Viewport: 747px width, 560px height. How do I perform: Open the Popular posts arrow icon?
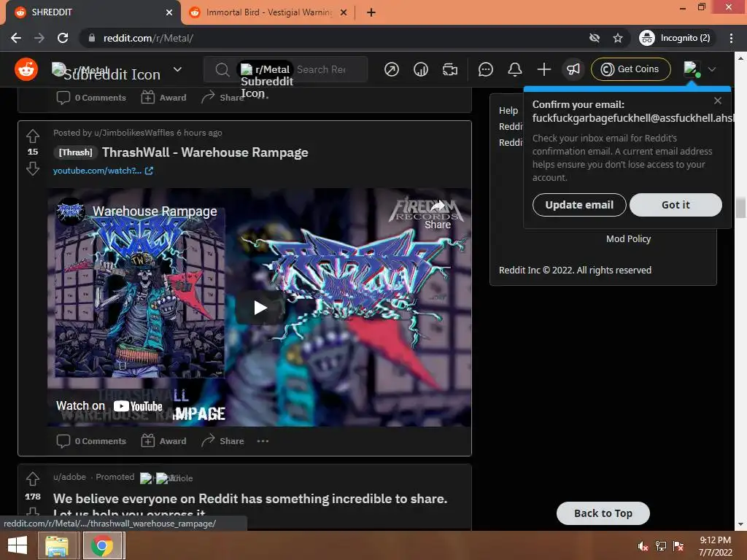click(x=391, y=69)
